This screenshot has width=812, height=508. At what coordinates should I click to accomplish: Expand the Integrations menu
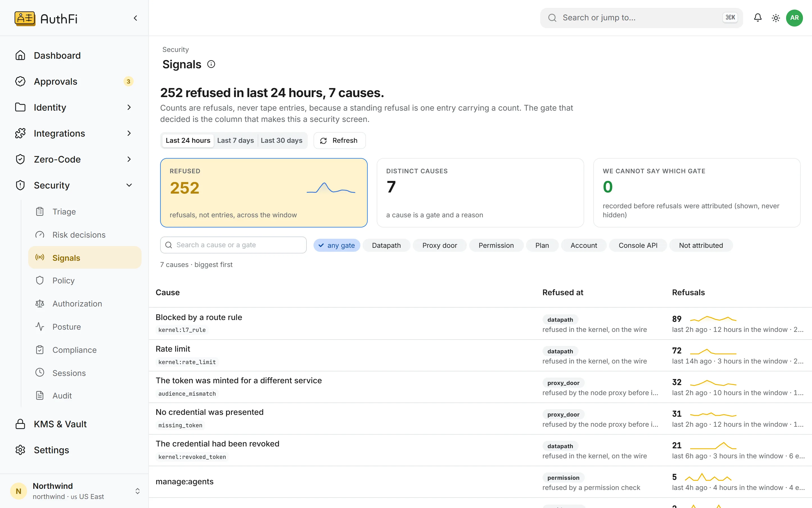tap(74, 133)
